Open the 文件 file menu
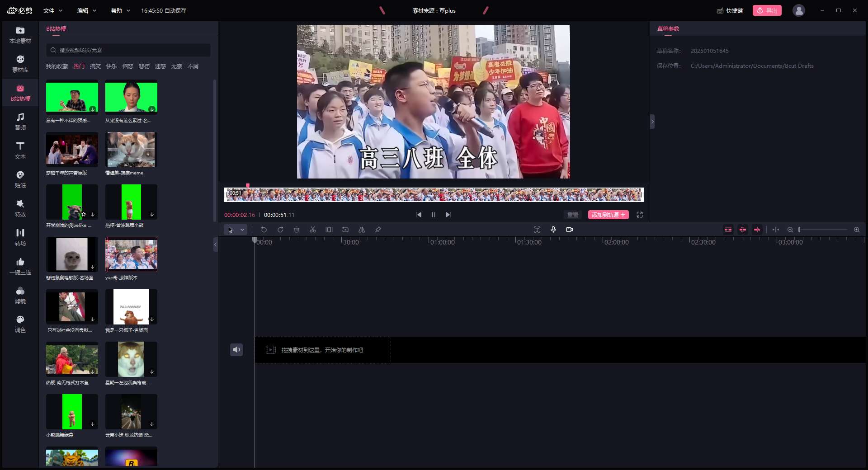868x470 pixels. 53,10
